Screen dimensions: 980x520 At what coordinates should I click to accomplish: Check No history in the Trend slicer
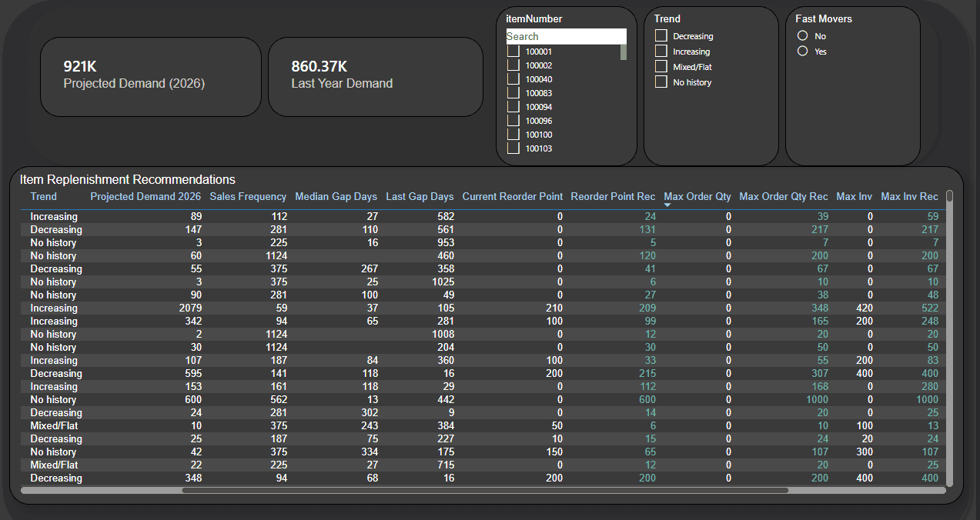click(660, 82)
